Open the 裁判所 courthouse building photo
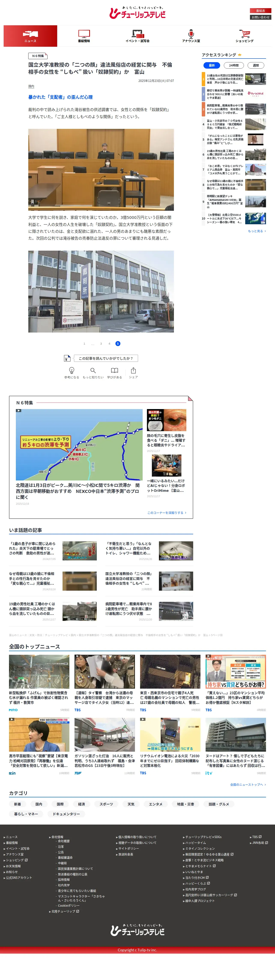Screen dimensions: 275x980 (101, 291)
